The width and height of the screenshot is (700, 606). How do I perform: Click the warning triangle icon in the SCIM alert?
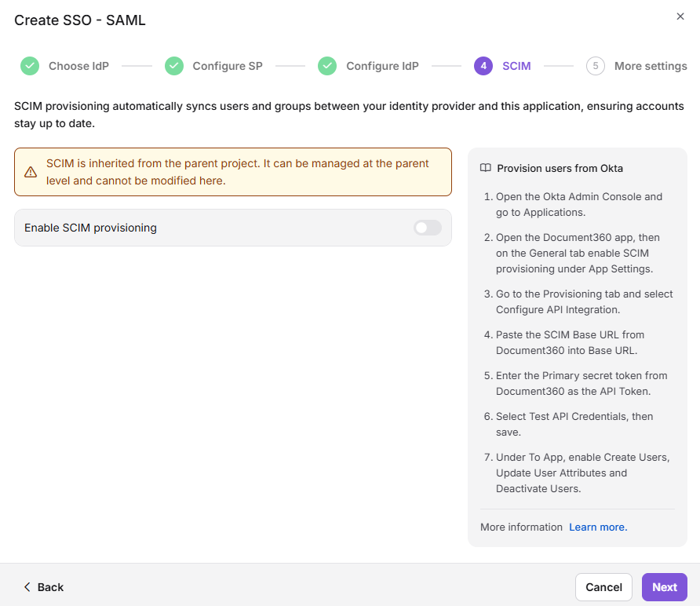(31, 172)
